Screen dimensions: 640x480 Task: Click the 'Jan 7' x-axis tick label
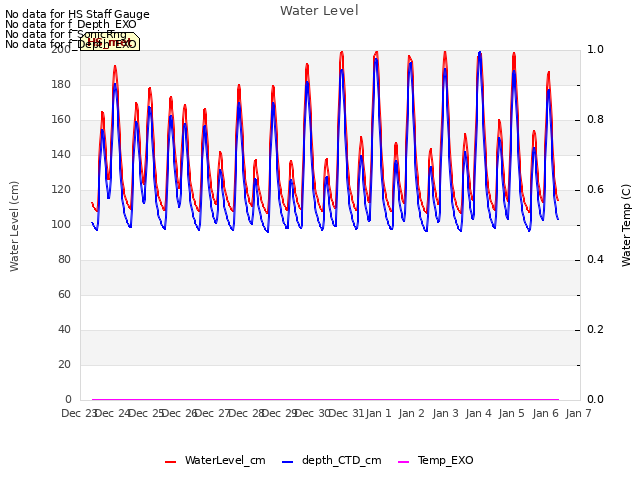tap(578, 413)
